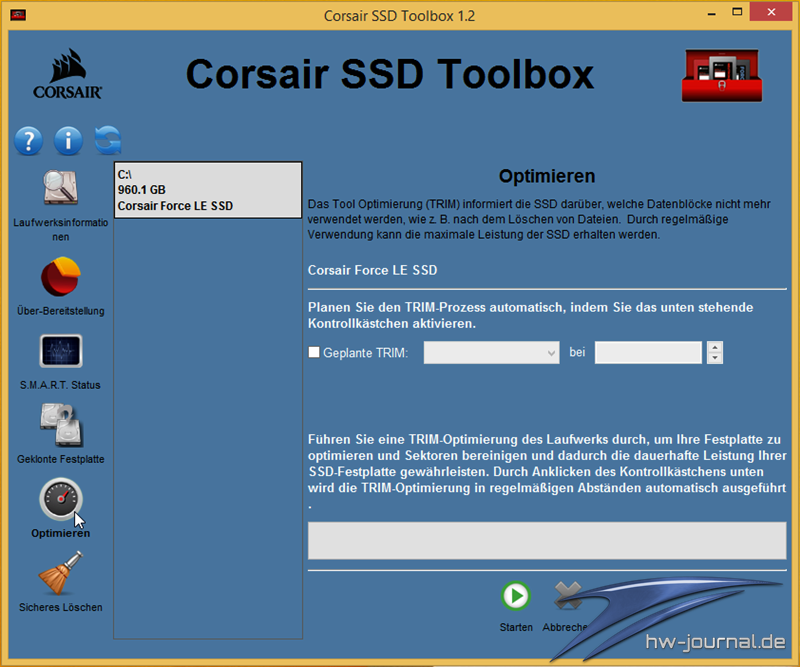Click the time field after 'bei'

(648, 353)
